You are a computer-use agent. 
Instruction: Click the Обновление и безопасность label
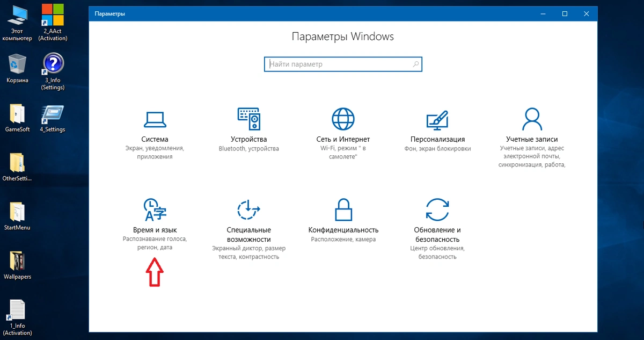pyautogui.click(x=437, y=235)
